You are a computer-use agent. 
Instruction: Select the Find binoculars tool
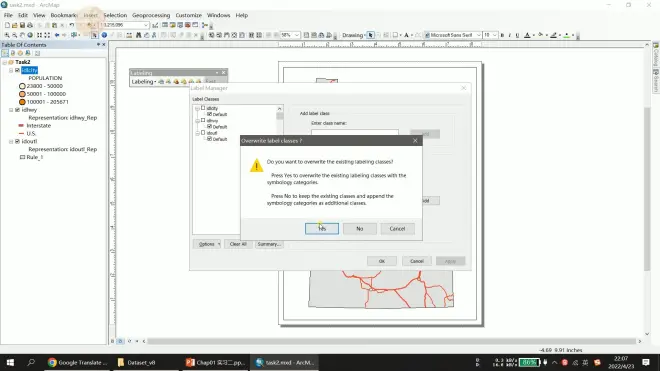[138, 35]
